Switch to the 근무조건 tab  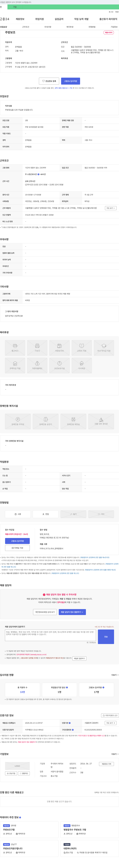click(26, 27)
